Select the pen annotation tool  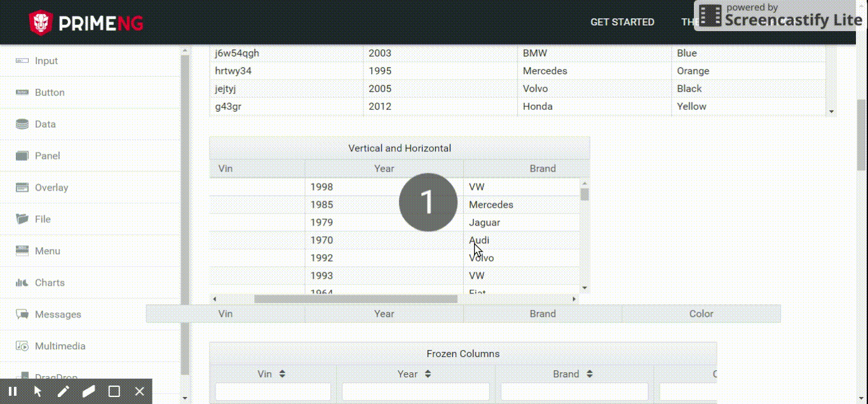(63, 392)
